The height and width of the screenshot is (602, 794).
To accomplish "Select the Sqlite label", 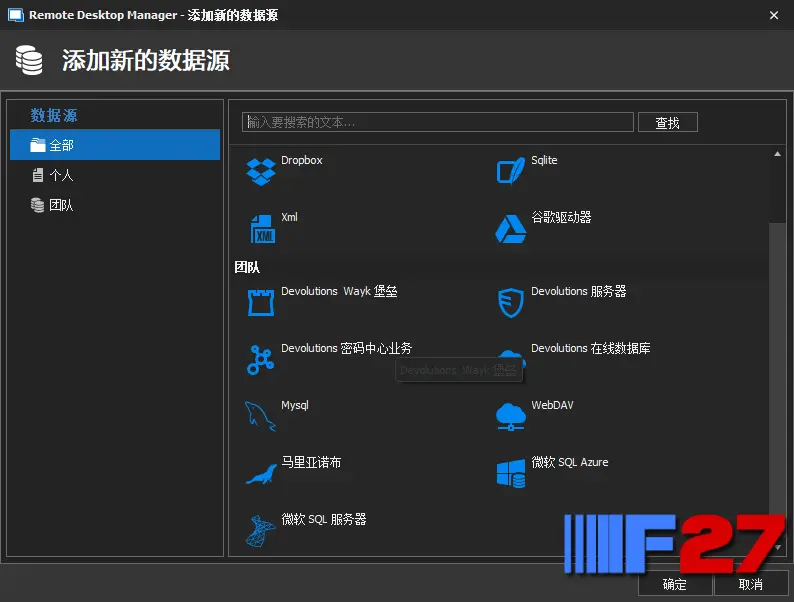I will click(544, 160).
